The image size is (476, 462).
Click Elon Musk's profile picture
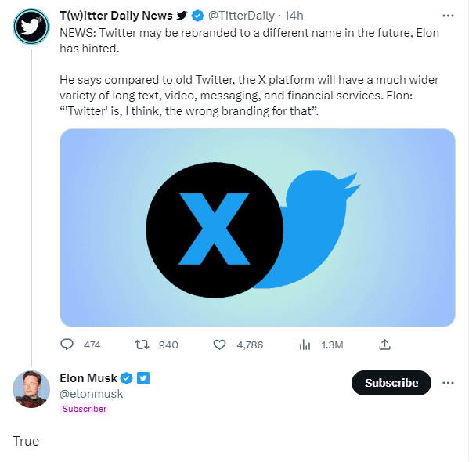pos(31,388)
